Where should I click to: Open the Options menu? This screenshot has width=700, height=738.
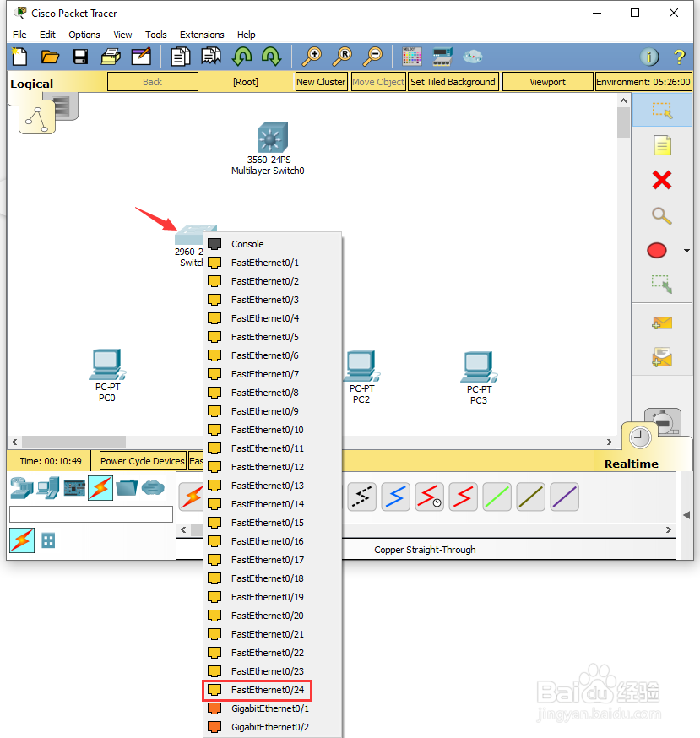(84, 35)
